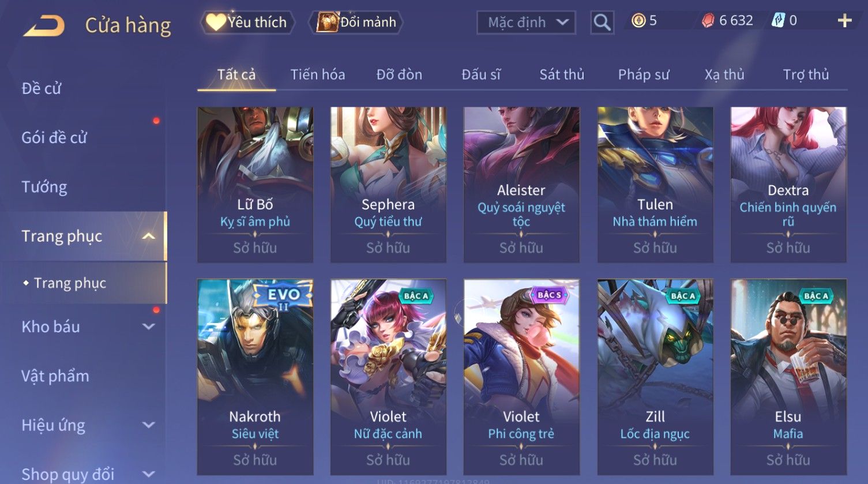Tap the red ruby currency icon
868x484 pixels.
coord(708,21)
